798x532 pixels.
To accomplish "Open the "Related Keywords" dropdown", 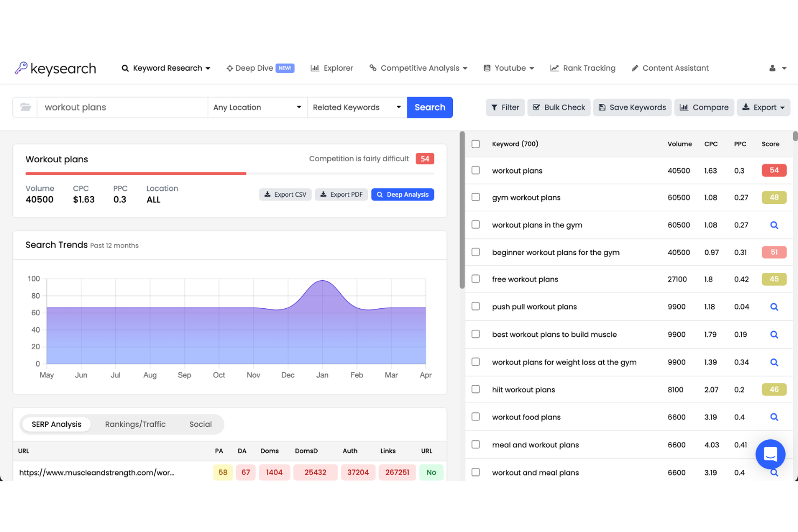I will [x=357, y=107].
